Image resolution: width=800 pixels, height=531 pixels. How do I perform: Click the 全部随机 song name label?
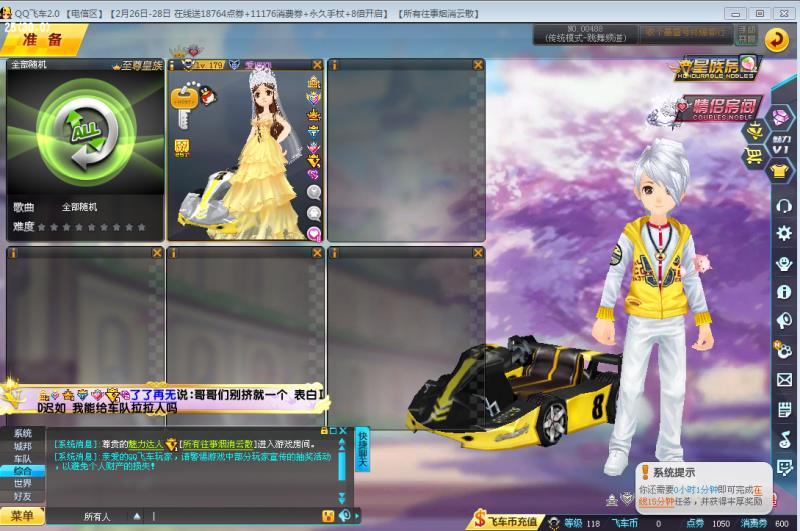[79, 207]
